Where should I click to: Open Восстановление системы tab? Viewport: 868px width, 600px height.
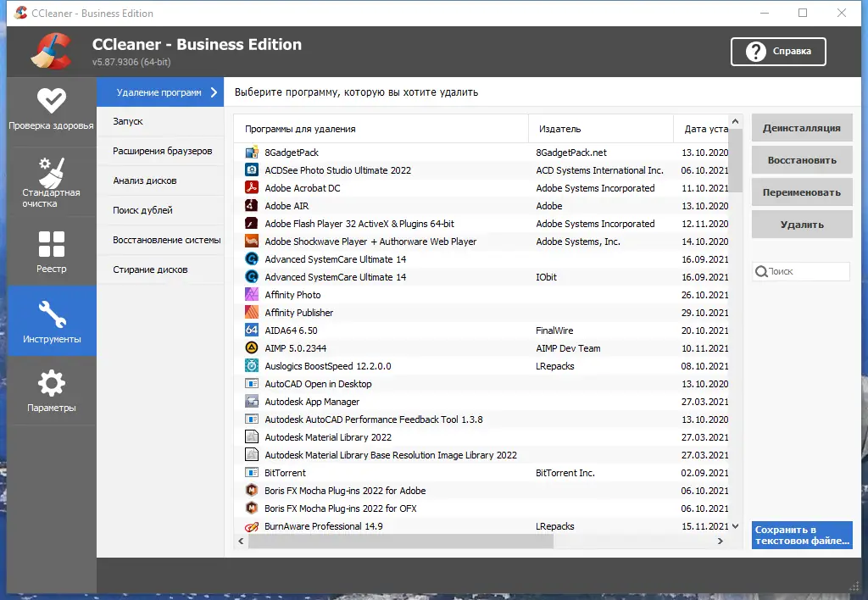pyautogui.click(x=160, y=240)
